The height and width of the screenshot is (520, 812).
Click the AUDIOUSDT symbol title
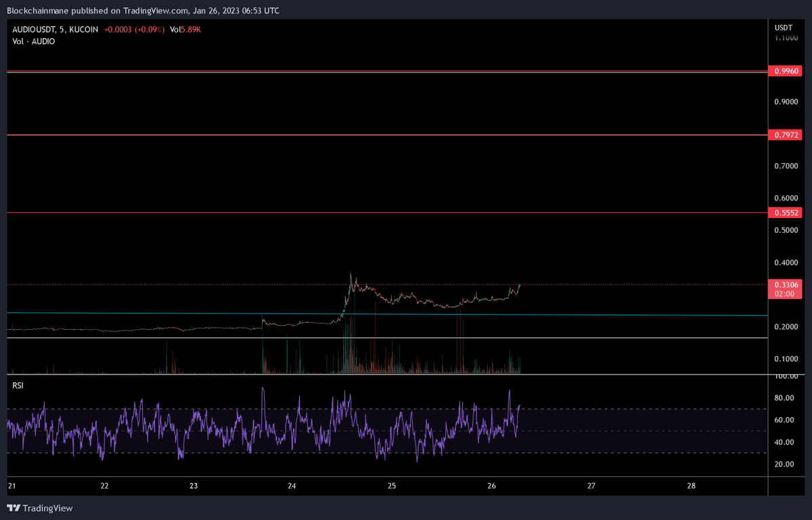point(34,30)
